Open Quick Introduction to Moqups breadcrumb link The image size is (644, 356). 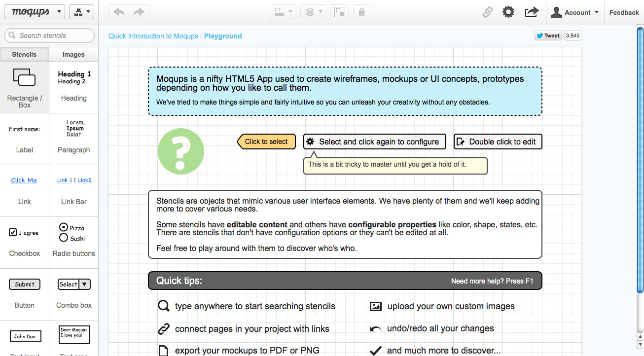click(153, 36)
